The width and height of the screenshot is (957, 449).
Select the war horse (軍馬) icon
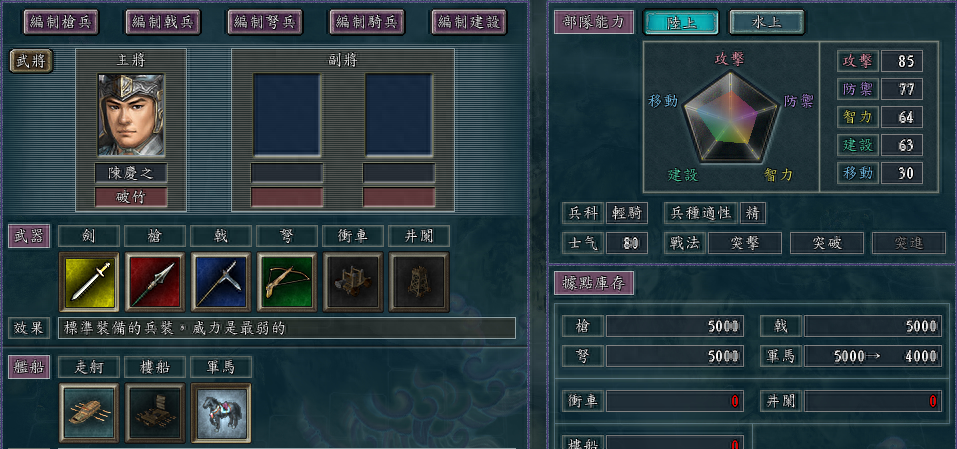pyautogui.click(x=221, y=413)
